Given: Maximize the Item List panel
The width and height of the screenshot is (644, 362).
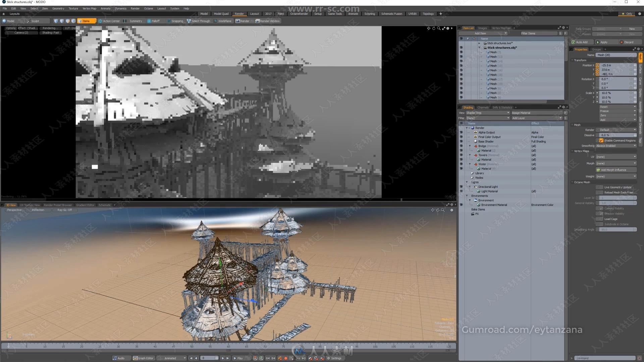Looking at the screenshot, I should tap(559, 28).
